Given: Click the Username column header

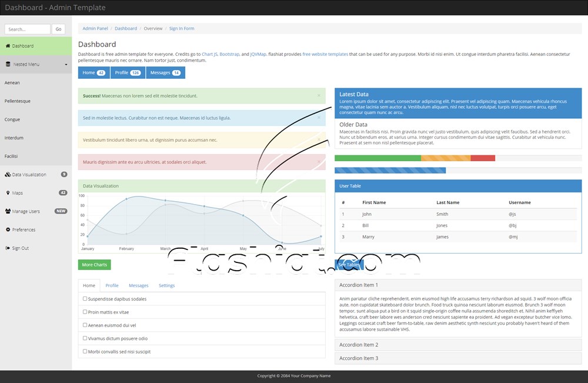Looking at the screenshot, I should click(519, 202).
